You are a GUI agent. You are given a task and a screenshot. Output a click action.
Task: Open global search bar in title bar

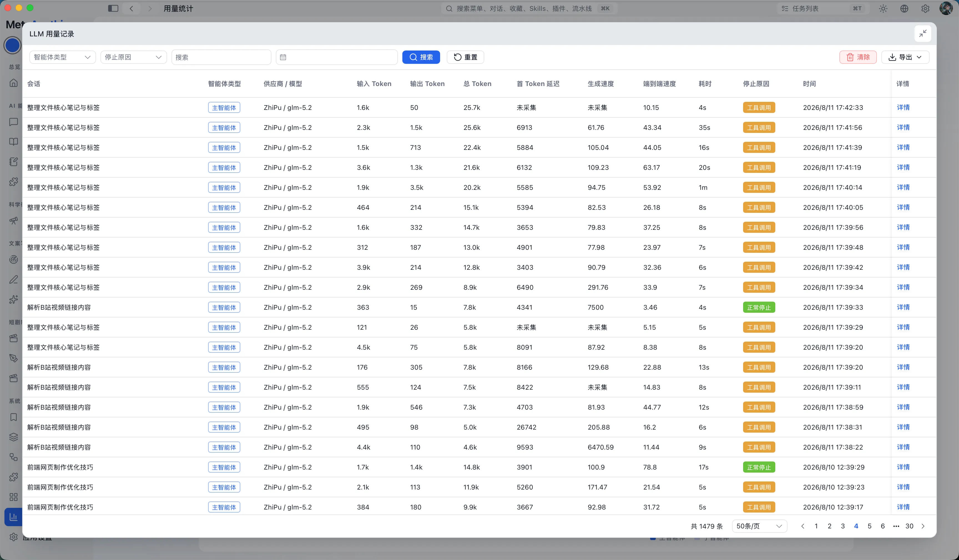tap(529, 8)
